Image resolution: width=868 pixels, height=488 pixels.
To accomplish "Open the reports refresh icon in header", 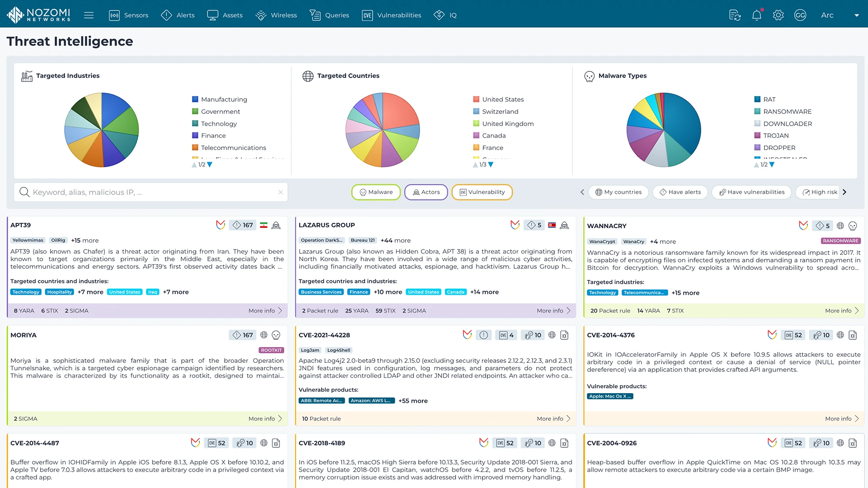I will [x=735, y=15].
